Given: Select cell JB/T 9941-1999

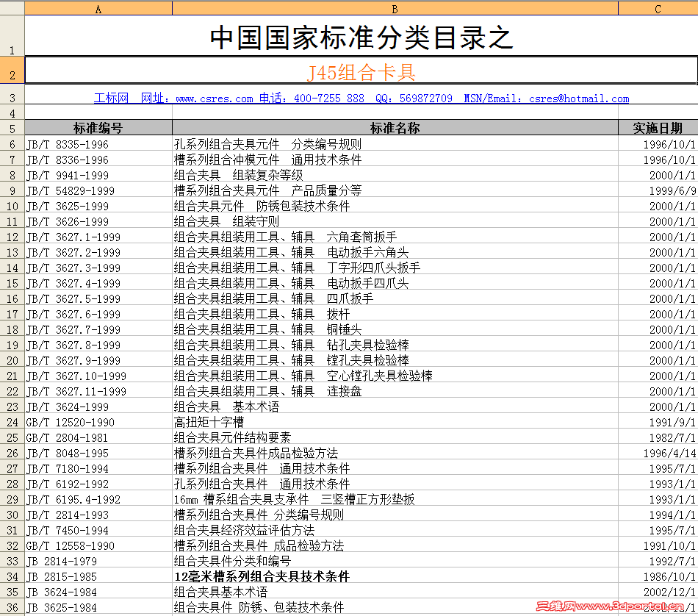Looking at the screenshot, I should pos(98,175).
